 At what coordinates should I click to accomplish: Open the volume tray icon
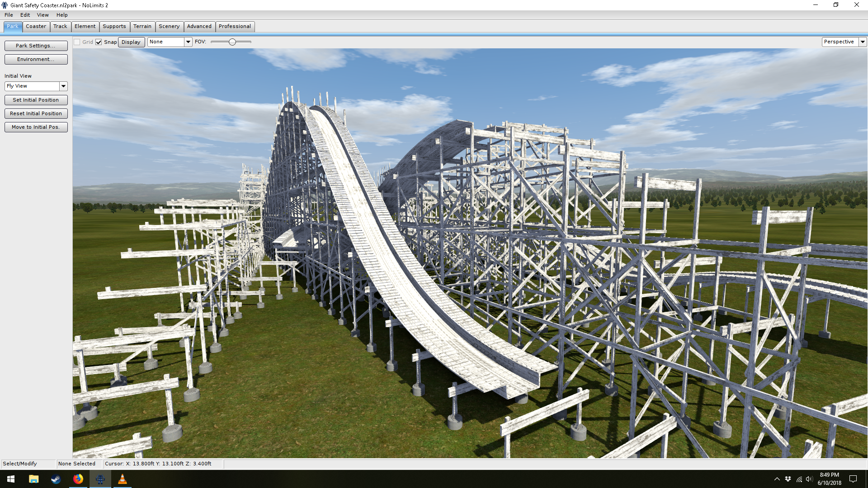(809, 479)
